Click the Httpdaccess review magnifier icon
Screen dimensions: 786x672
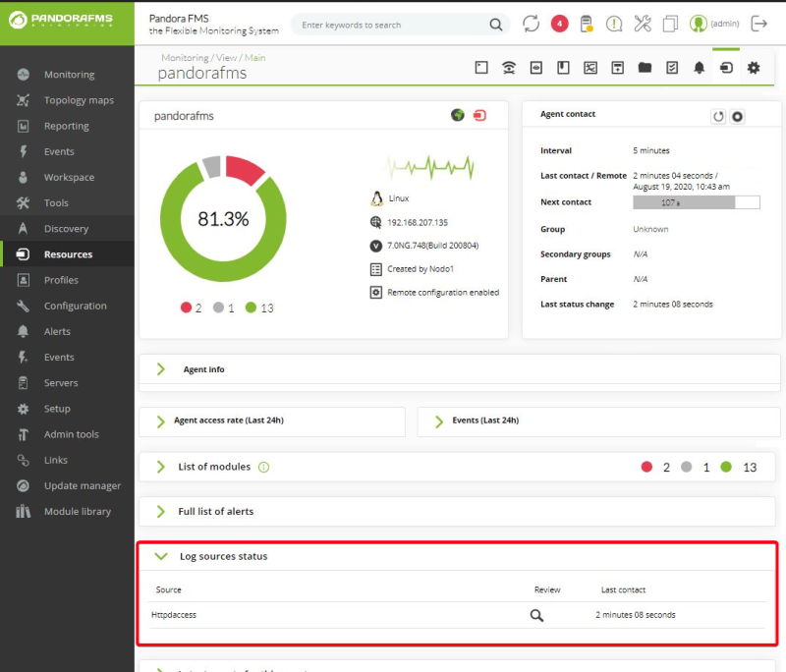point(536,615)
